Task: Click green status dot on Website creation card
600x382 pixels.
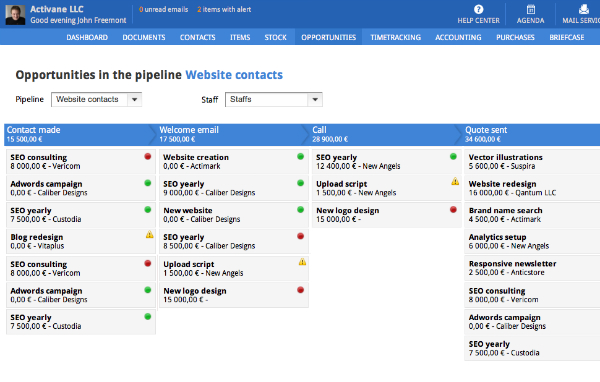Action: (x=300, y=157)
